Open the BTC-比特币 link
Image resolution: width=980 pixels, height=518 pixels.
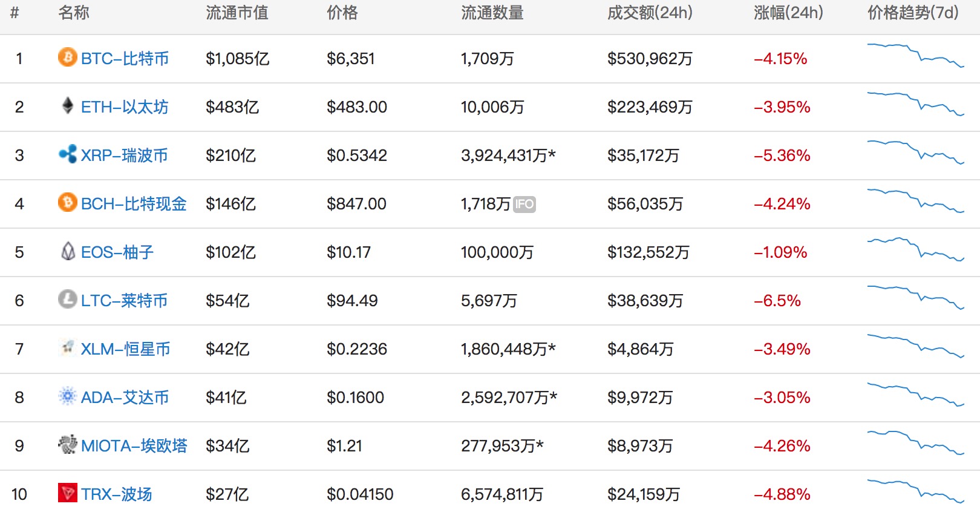(125, 59)
